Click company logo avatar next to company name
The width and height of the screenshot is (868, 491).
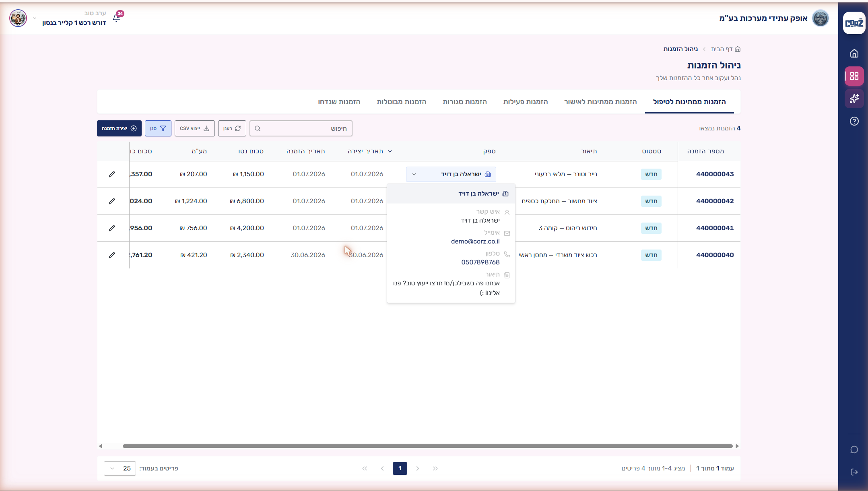coord(820,18)
